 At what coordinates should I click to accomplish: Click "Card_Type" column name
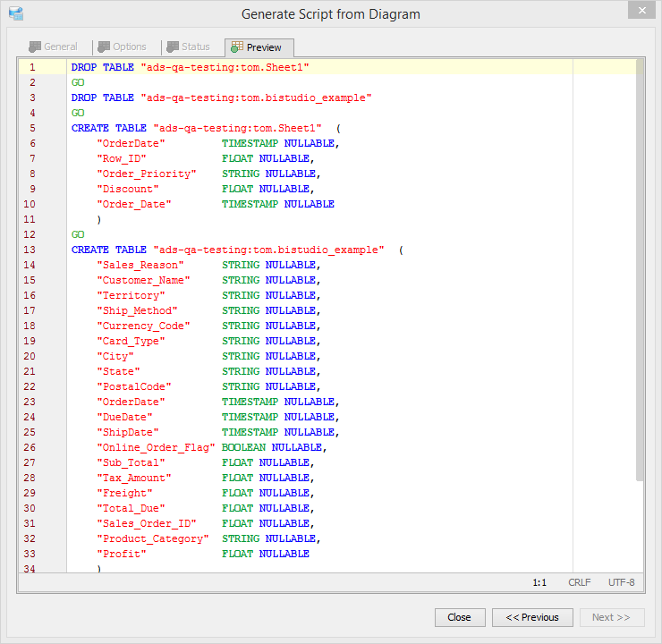coord(131,341)
